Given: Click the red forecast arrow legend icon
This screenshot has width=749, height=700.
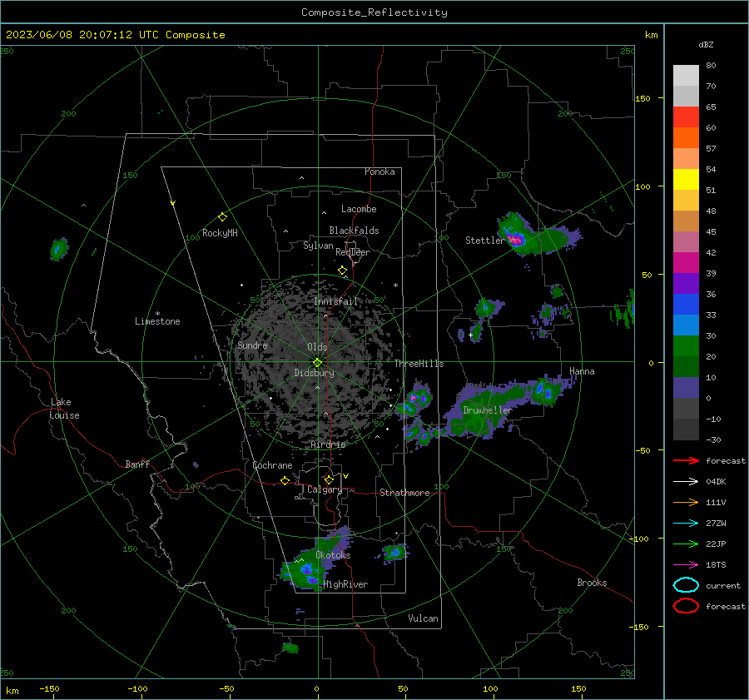Looking at the screenshot, I should click(x=686, y=460).
